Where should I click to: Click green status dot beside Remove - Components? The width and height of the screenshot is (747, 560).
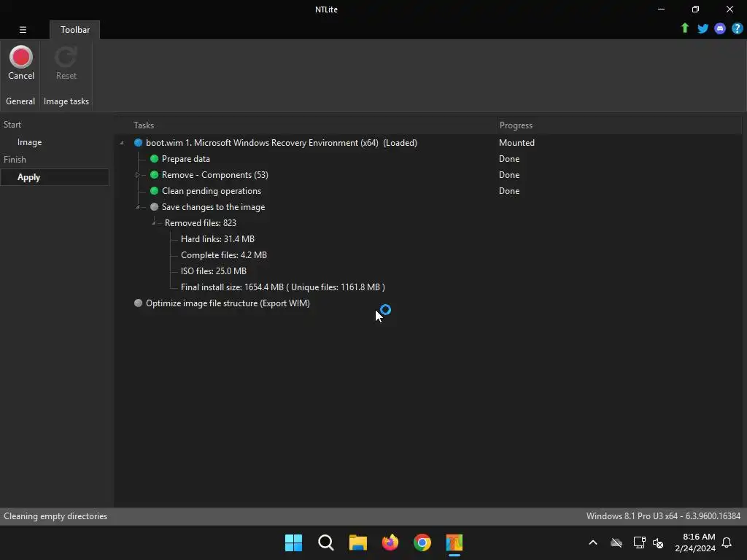point(154,175)
